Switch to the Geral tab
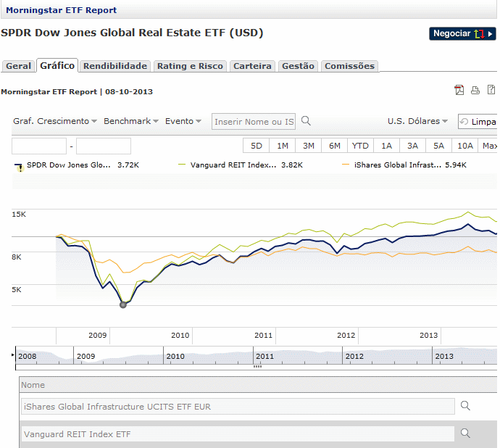This screenshot has height=448, width=500. (x=19, y=66)
